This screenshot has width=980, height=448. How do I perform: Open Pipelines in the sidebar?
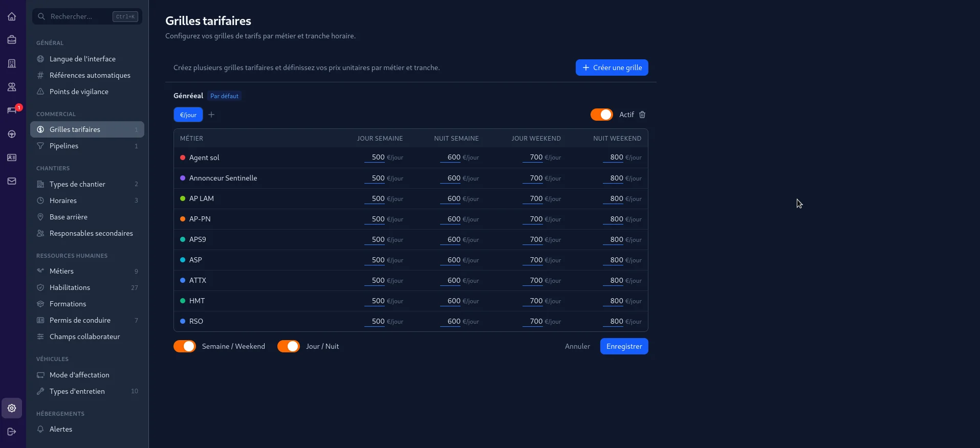pyautogui.click(x=64, y=146)
